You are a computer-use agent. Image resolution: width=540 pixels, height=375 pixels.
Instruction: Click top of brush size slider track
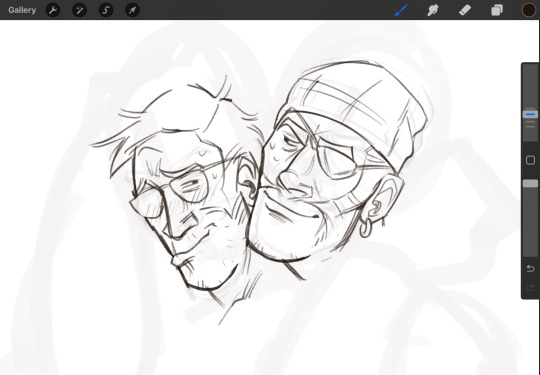(x=530, y=74)
